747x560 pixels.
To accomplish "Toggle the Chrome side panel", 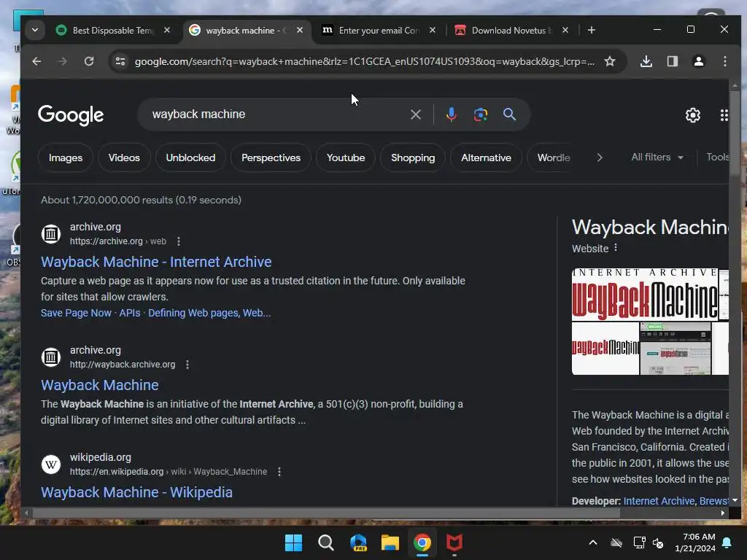I will click(x=672, y=61).
